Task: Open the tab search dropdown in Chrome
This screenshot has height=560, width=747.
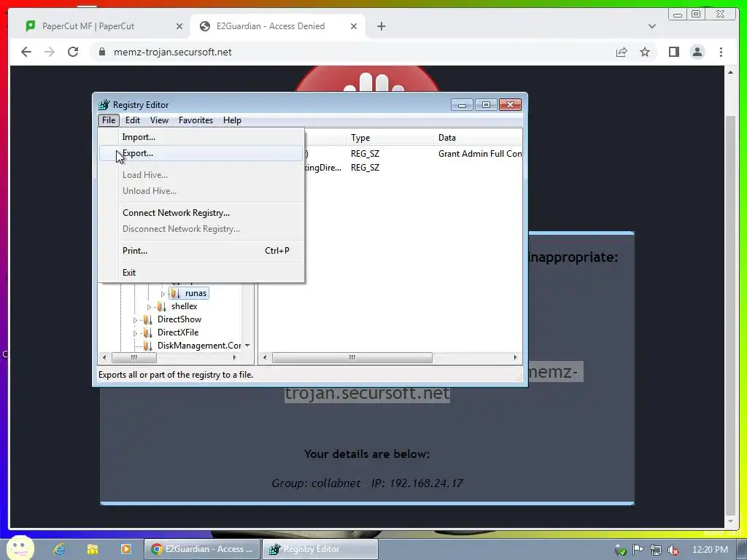Action: [651, 27]
